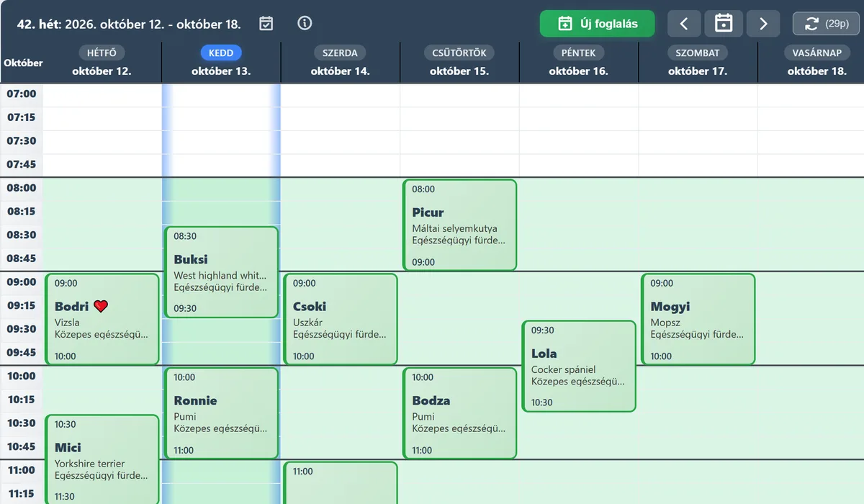Image resolution: width=864 pixels, height=504 pixels.
Task: Select the SZOMBAT day header
Action: click(698, 53)
